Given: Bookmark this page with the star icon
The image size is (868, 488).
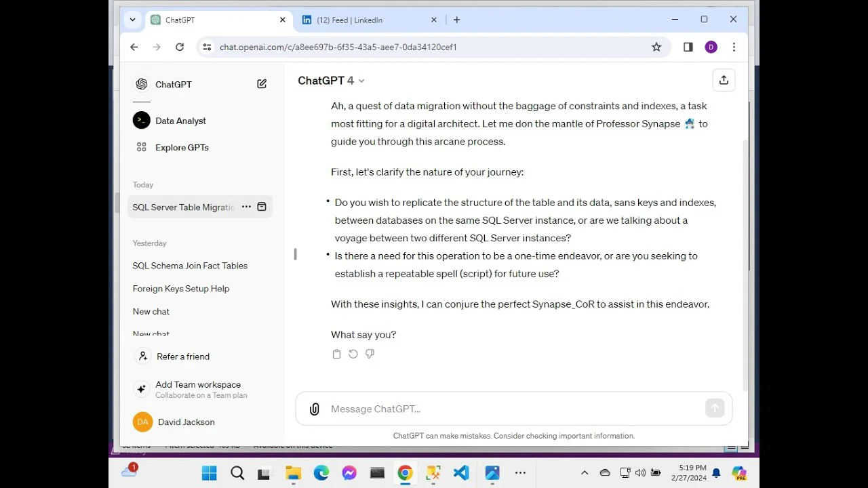Looking at the screenshot, I should [656, 47].
